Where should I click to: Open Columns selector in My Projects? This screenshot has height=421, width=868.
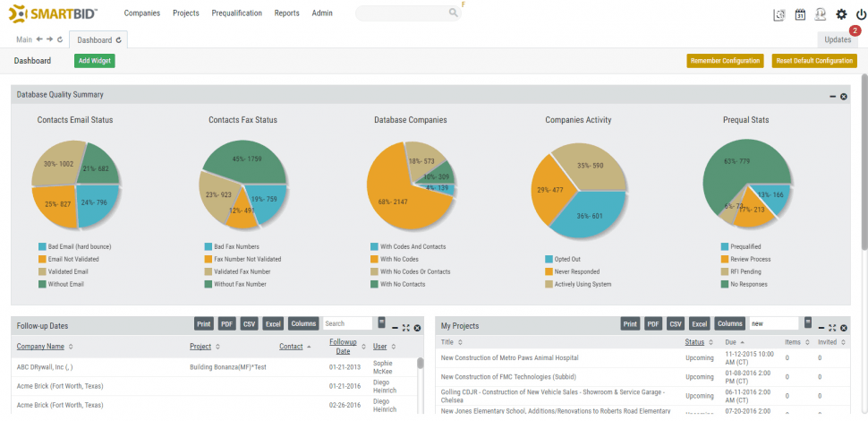tap(729, 323)
